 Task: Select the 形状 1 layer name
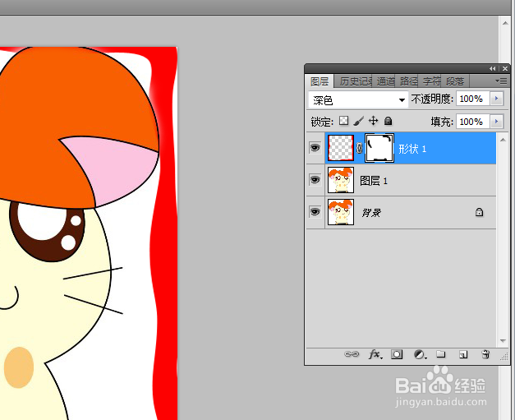point(412,149)
